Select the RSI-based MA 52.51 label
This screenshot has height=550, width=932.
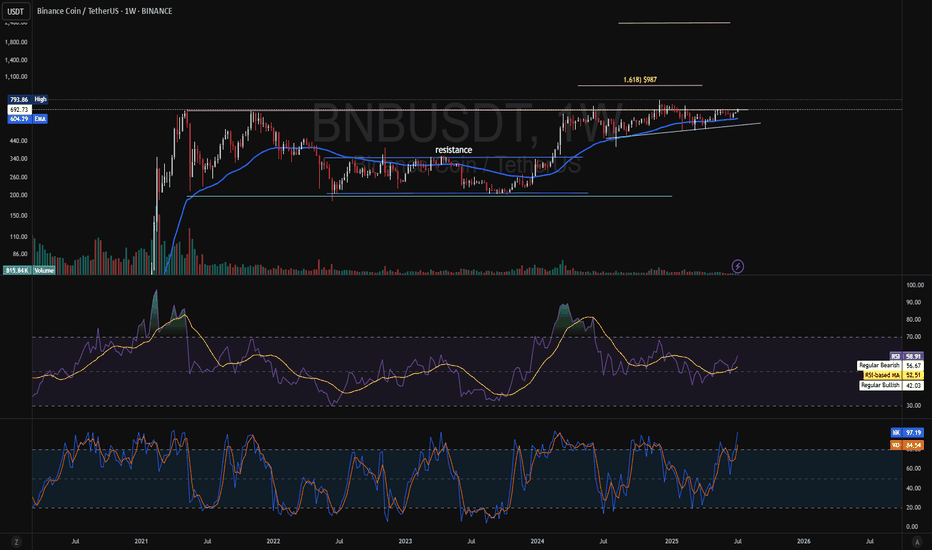point(893,375)
